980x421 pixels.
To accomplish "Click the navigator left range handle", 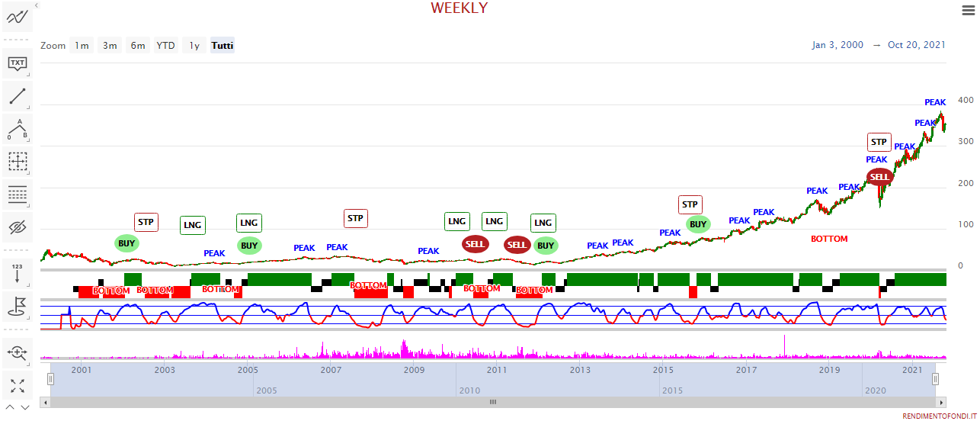I will pos(51,379).
